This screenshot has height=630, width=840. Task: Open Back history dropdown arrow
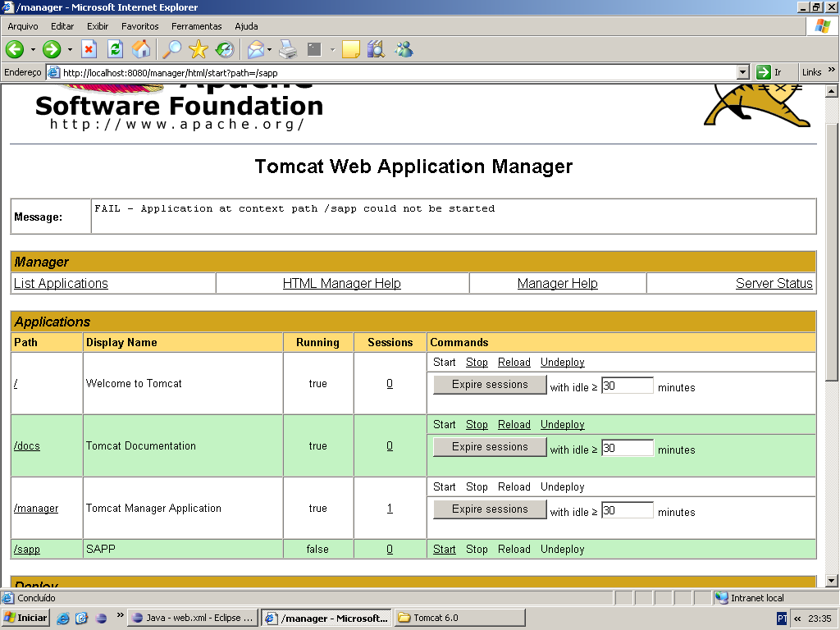coord(33,50)
